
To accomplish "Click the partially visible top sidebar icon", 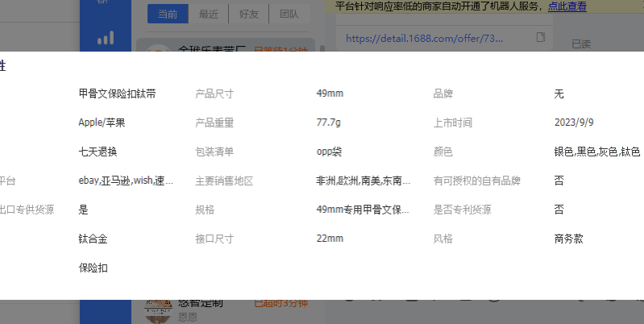I will point(105,3).
